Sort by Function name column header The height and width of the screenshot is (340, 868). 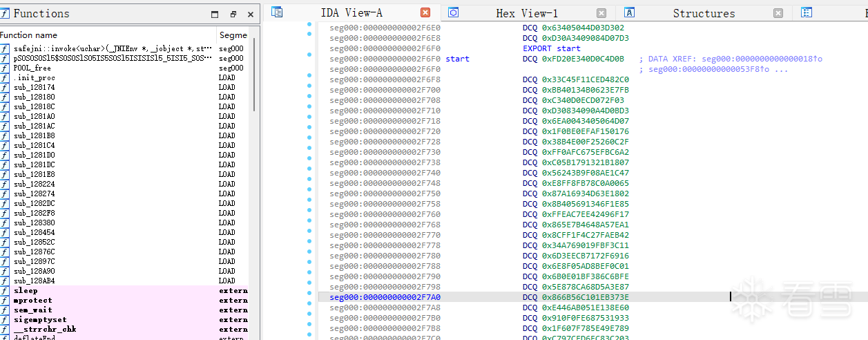coord(108,35)
